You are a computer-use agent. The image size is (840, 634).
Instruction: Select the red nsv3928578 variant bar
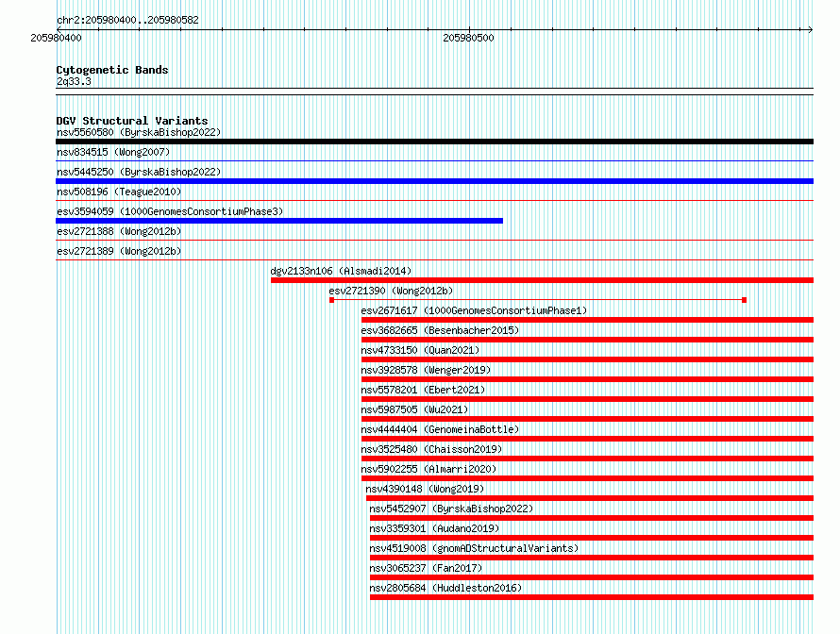tap(588, 379)
